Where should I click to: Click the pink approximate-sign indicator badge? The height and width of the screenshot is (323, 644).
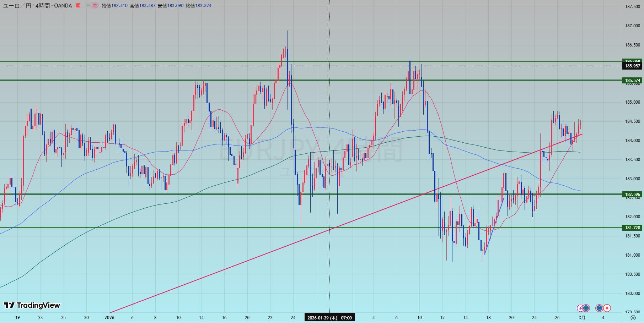95,6
